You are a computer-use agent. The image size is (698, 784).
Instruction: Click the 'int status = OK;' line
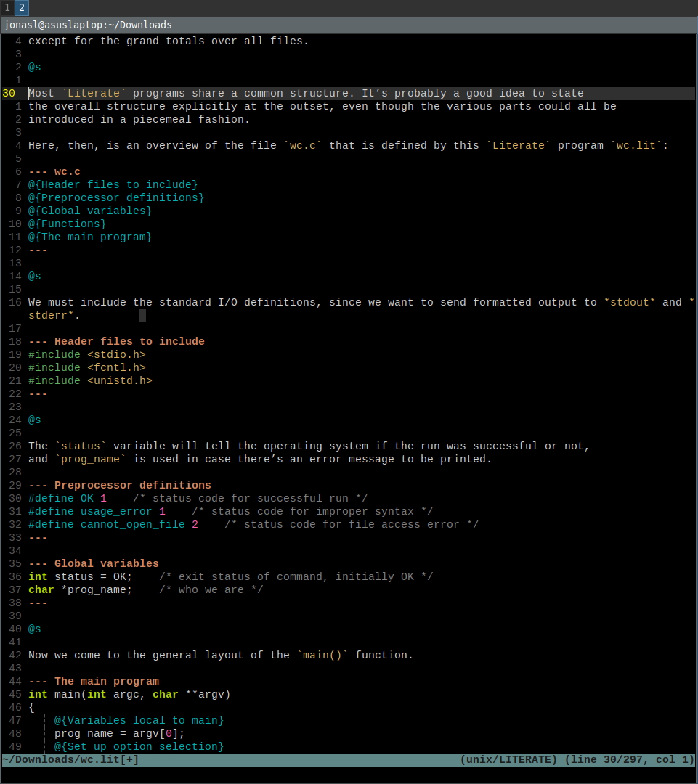tap(231, 576)
